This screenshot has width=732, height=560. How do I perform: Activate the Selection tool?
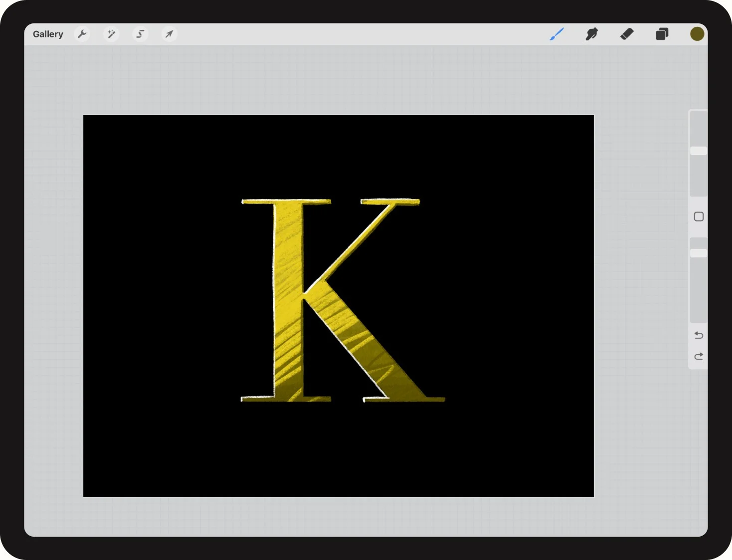click(x=141, y=34)
